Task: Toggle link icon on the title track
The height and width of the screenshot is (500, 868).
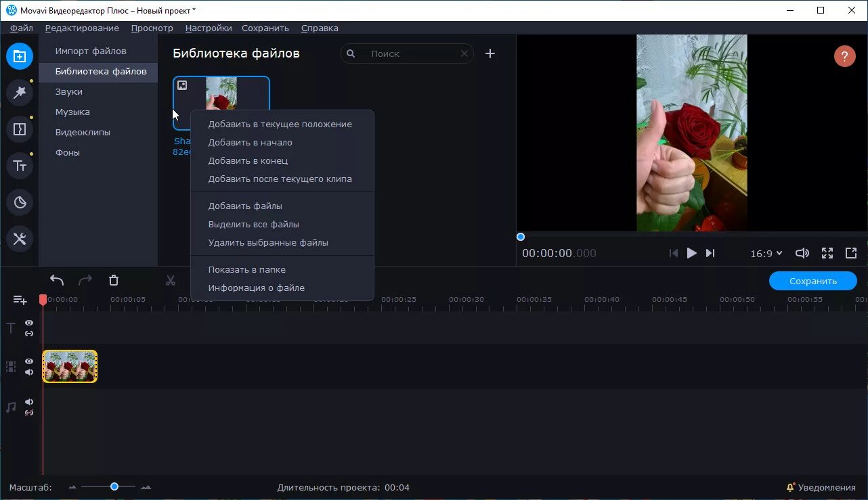Action: pyautogui.click(x=29, y=333)
